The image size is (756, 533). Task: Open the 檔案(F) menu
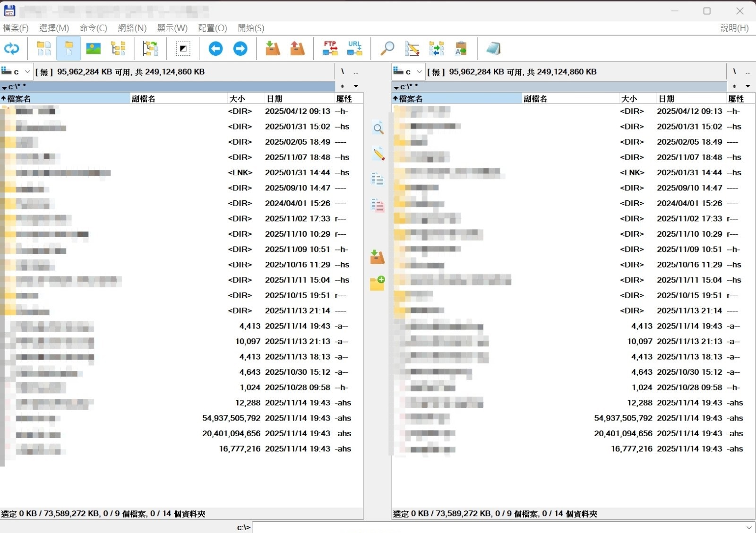(x=16, y=28)
